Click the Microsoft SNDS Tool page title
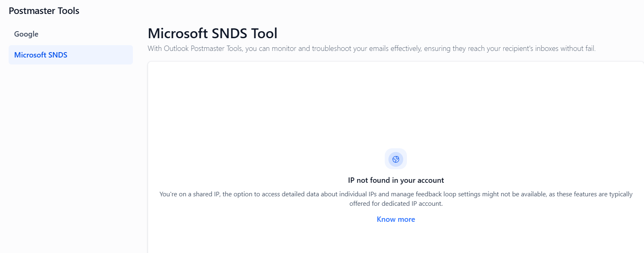 [212, 33]
